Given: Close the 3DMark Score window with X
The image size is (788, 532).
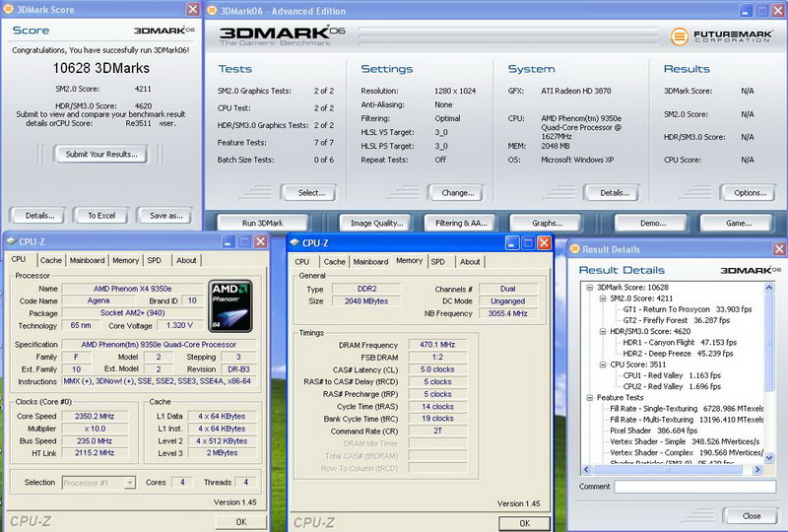Looking at the screenshot, I should [193, 9].
